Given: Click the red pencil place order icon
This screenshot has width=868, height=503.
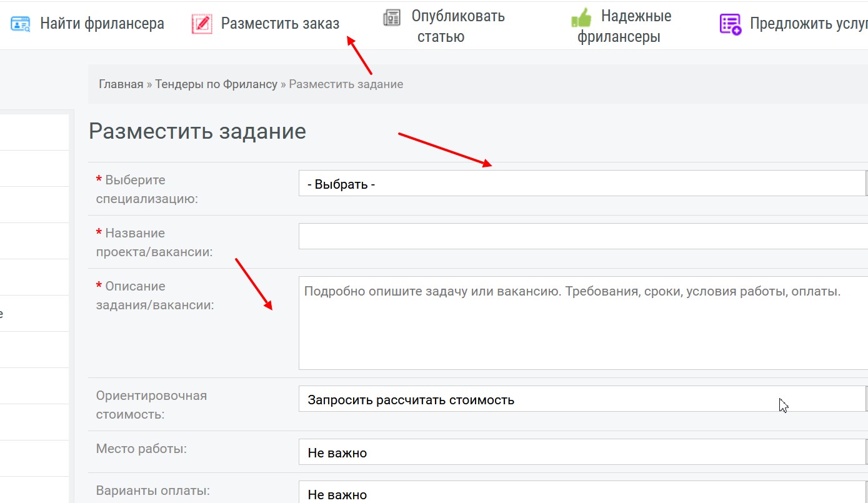Looking at the screenshot, I should tap(202, 24).
